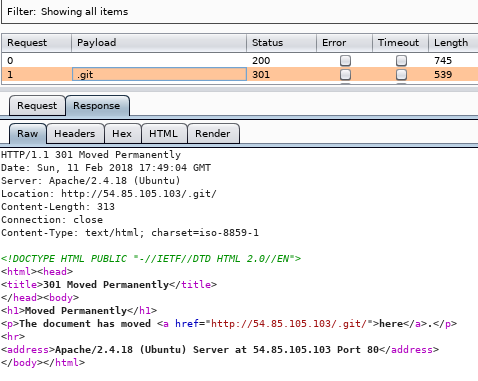Image resolution: width=478 pixels, height=381 pixels.
Task: Toggle Error checkbox in request 0 row
Action: point(345,61)
